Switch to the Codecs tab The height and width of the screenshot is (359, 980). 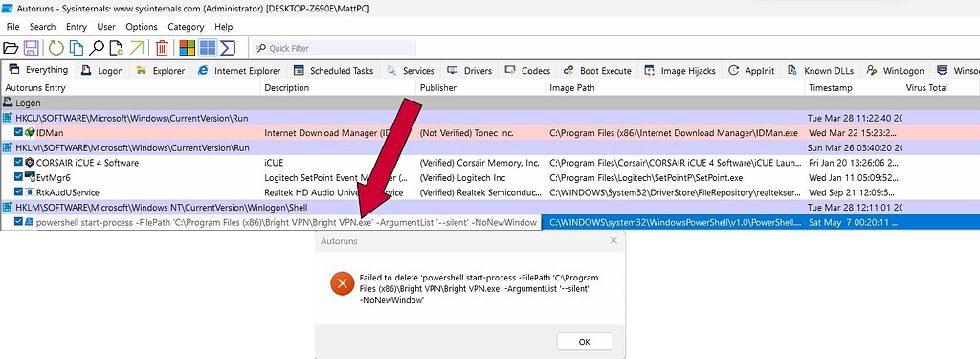(x=528, y=71)
